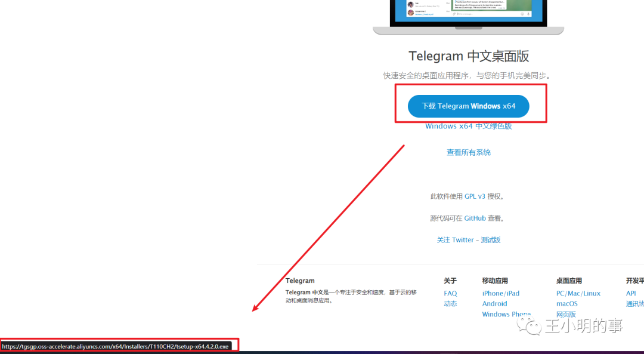Open the 动态 footer link
The height and width of the screenshot is (354, 644).
click(x=450, y=304)
